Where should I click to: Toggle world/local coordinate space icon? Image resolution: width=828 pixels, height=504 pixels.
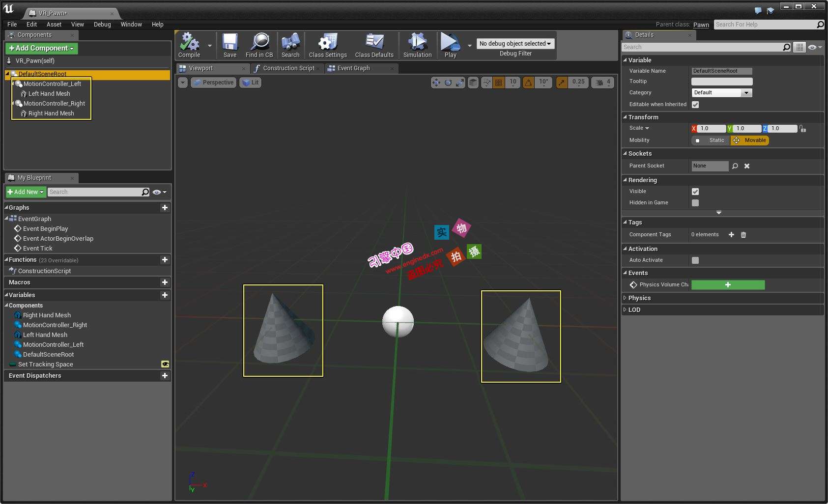(473, 83)
